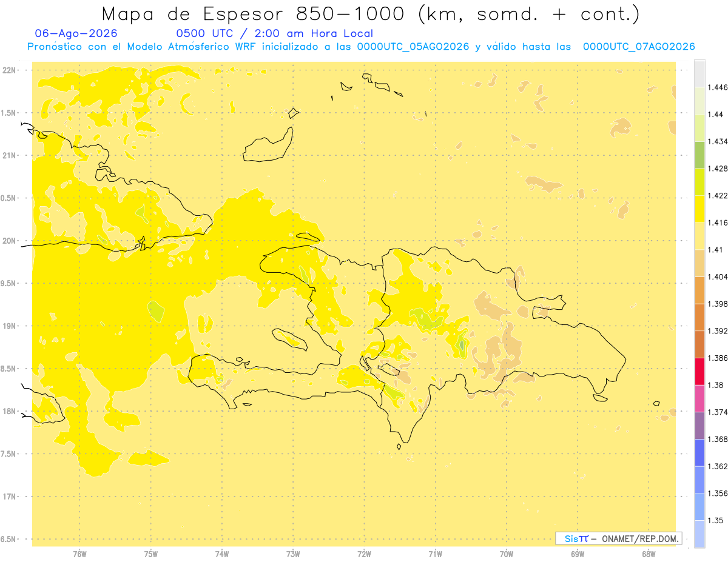728x562 pixels.
Task: Click legend value 1.386
Action: pyautogui.click(x=718, y=358)
